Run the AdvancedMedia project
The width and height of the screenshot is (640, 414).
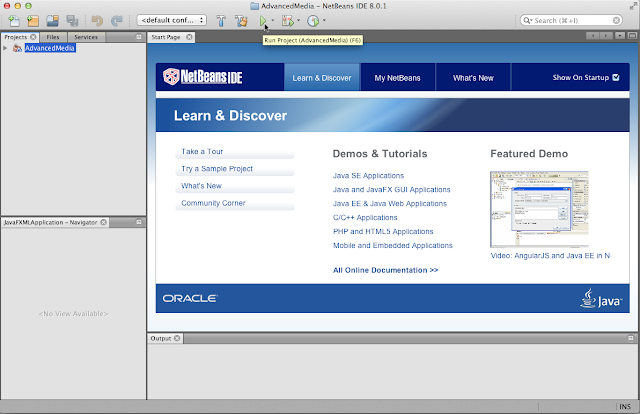tap(263, 20)
